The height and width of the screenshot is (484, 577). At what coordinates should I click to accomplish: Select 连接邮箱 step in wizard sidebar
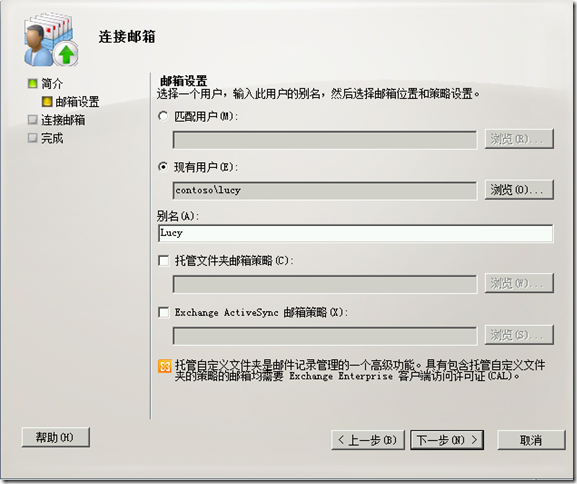pyautogui.click(x=63, y=120)
